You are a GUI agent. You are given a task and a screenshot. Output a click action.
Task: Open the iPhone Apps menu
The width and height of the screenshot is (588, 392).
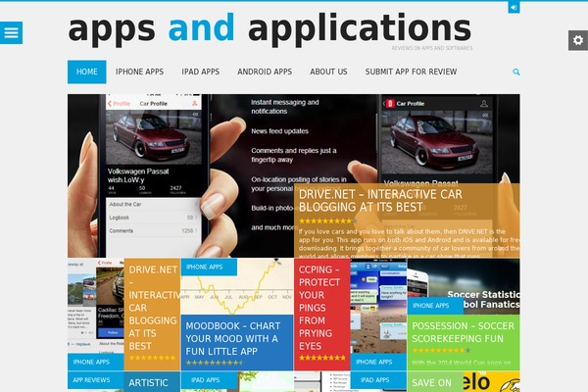pyautogui.click(x=139, y=72)
